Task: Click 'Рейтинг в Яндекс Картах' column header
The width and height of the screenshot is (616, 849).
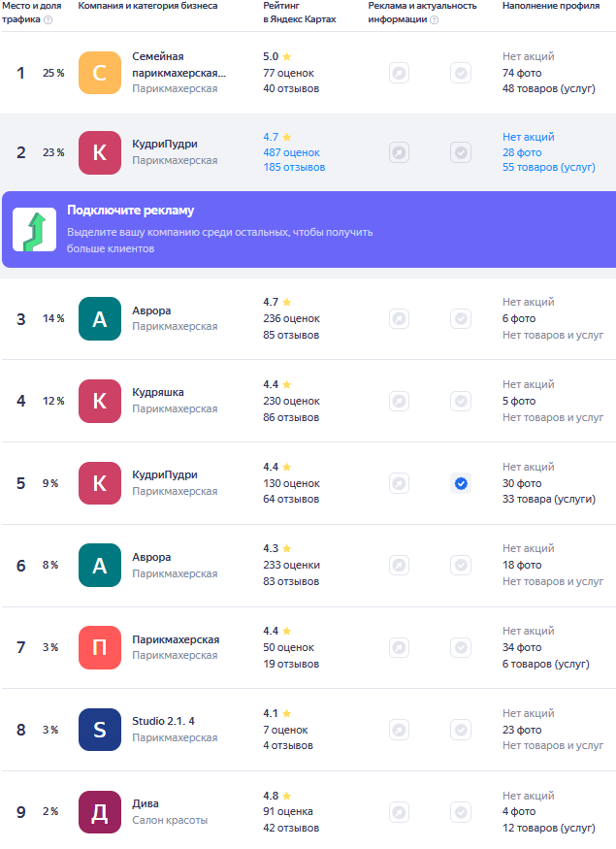Action: (x=300, y=13)
